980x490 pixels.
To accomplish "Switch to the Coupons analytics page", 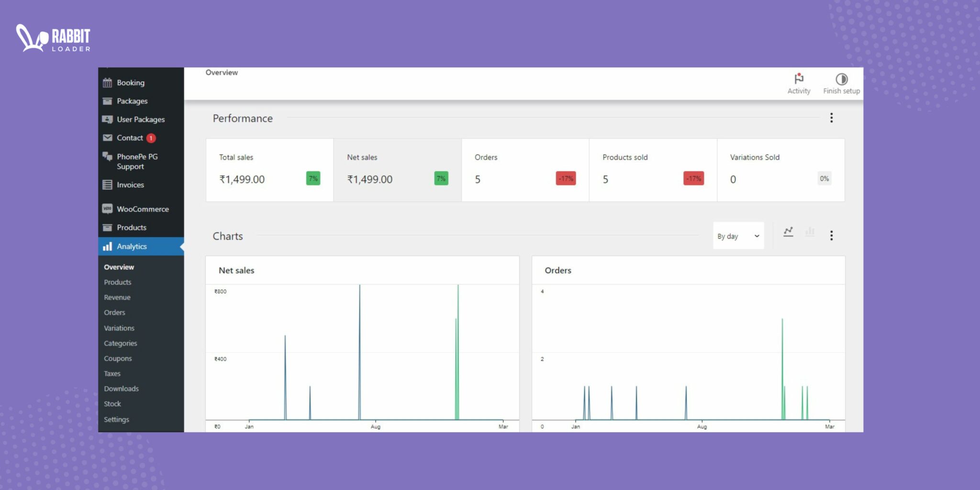I will [x=118, y=358].
